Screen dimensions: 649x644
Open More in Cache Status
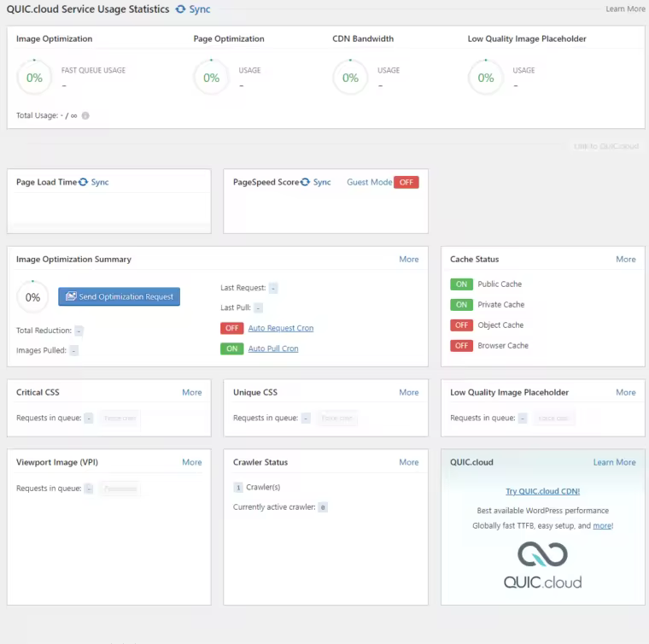click(625, 259)
